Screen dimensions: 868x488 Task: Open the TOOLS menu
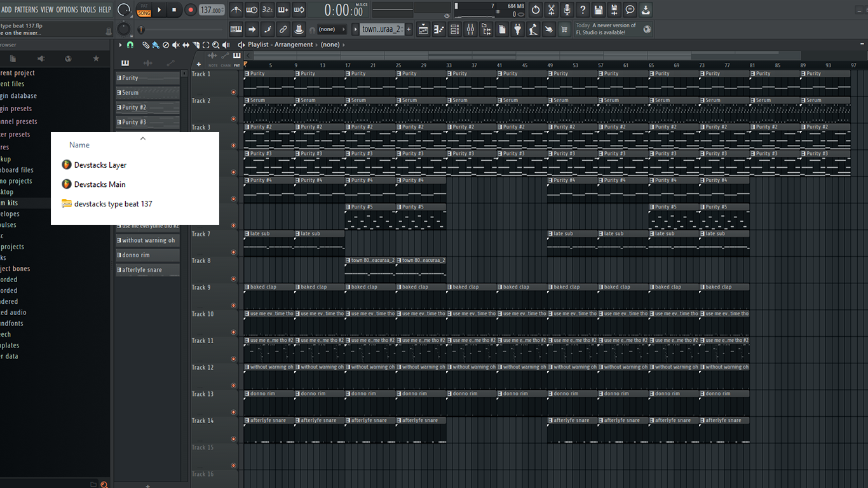coord(88,10)
